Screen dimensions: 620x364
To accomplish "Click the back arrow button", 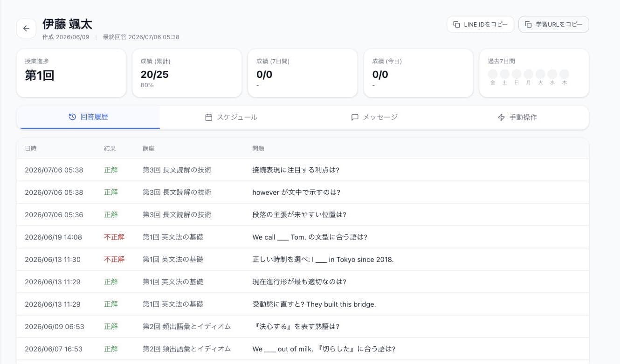I will point(26,28).
